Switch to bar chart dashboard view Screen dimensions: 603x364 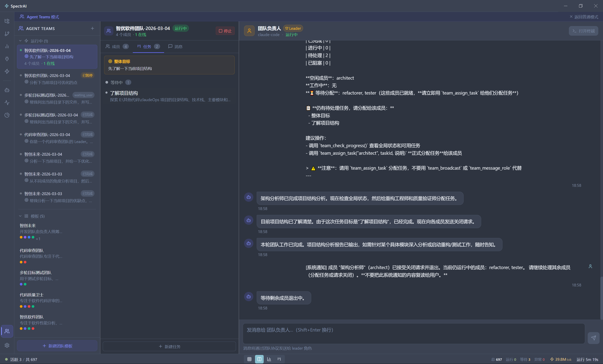(269, 359)
